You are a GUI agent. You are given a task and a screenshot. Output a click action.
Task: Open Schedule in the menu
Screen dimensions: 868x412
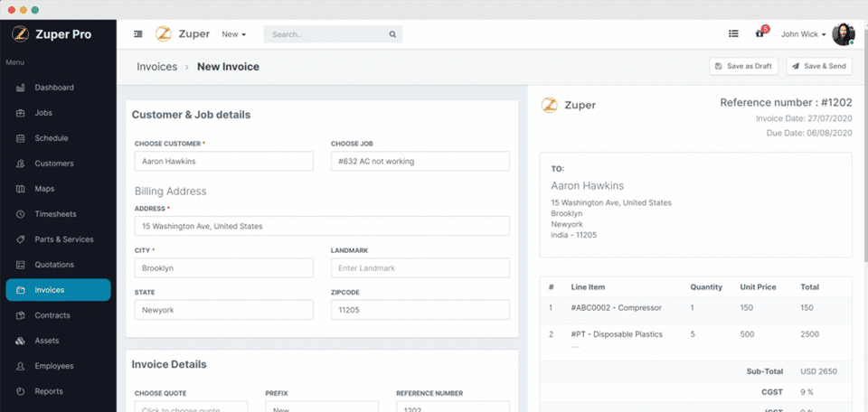pos(52,138)
